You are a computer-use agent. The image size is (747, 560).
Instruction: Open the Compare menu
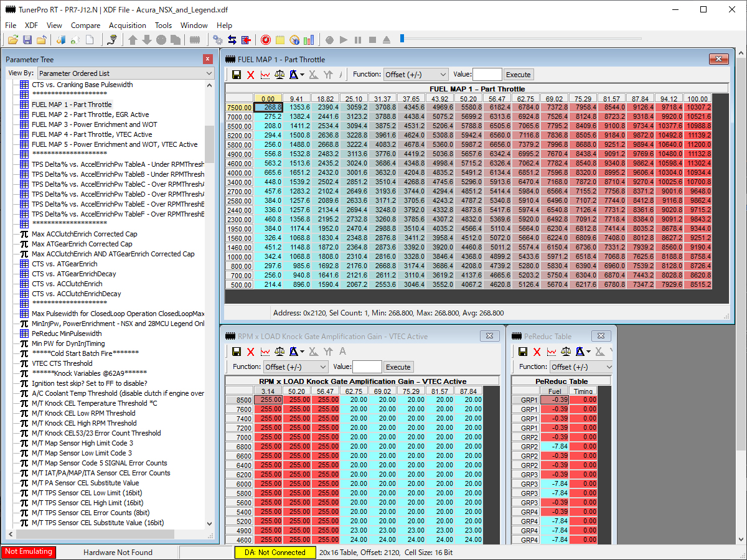click(85, 26)
